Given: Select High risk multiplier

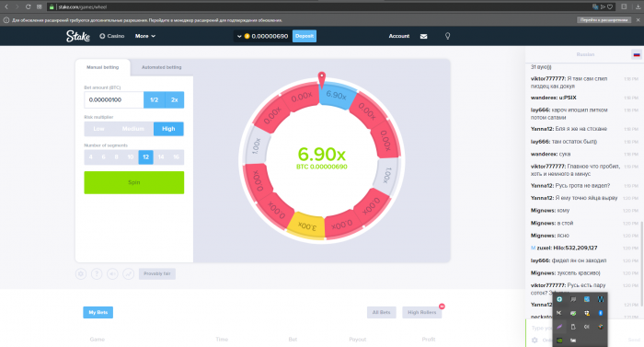Looking at the screenshot, I should pos(168,129).
